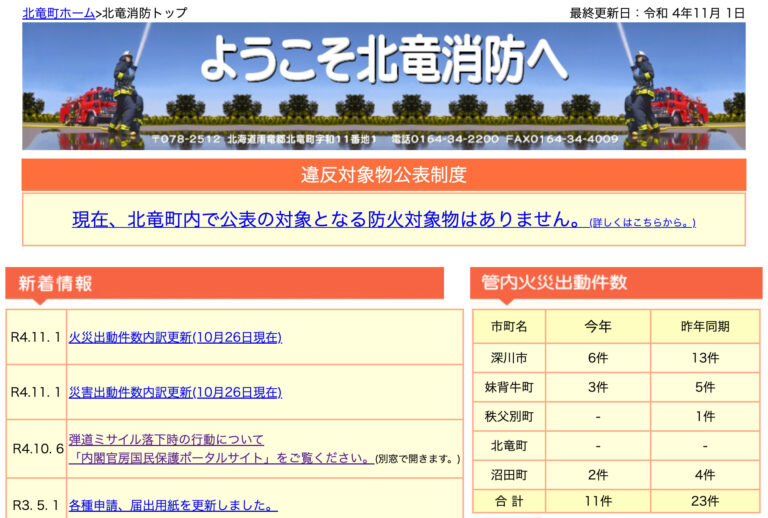Select the 新着情報 section heading
Image resolution: width=768 pixels, height=518 pixels.
point(56,284)
